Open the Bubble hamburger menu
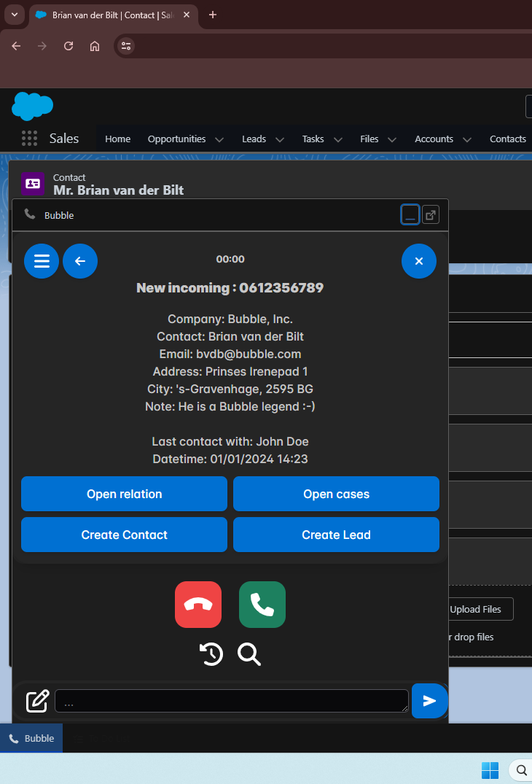The height and width of the screenshot is (784, 532). [x=42, y=261]
